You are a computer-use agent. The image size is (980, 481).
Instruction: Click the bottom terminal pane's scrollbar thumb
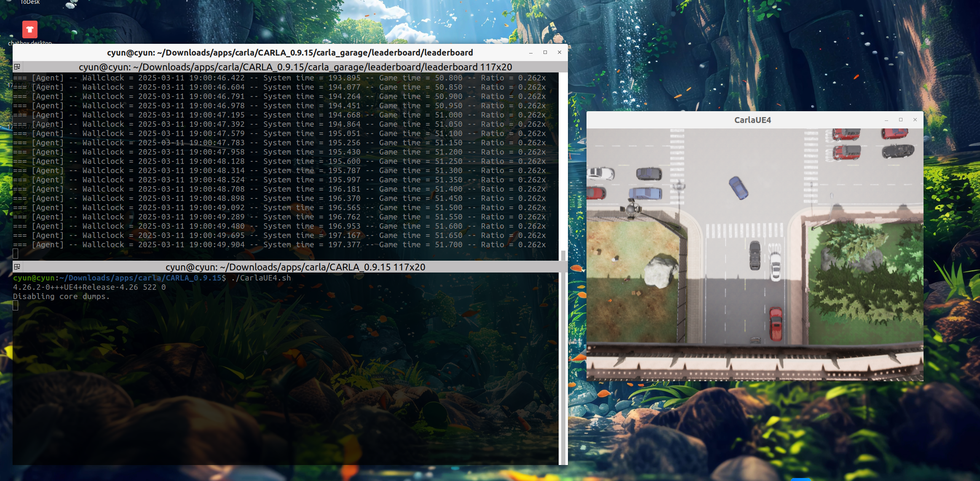click(563, 369)
